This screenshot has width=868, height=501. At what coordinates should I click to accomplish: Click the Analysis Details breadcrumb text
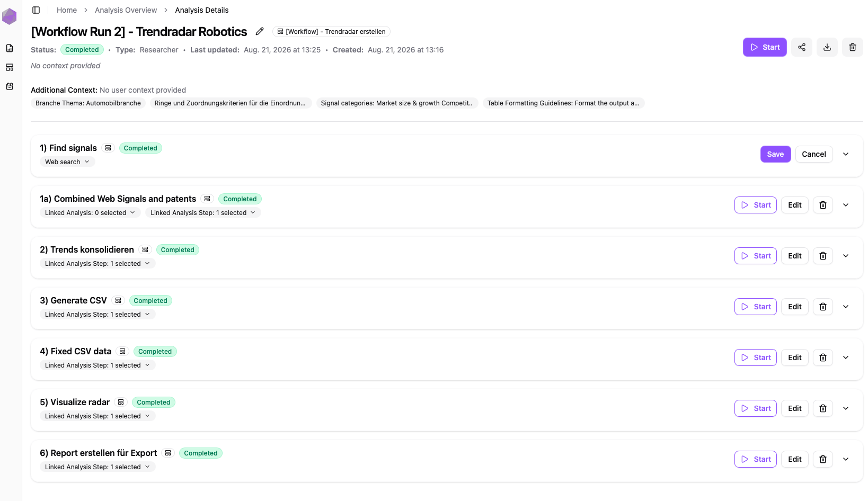pos(202,10)
